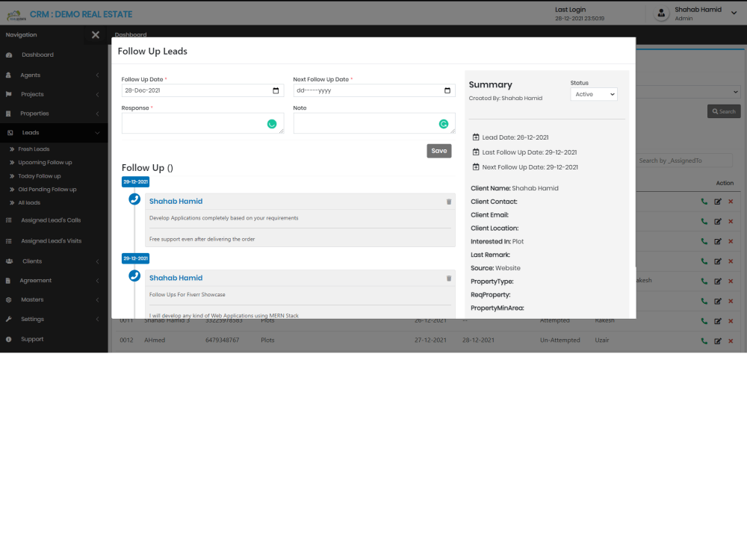Click edit icon in AHmed row
747x560 pixels.
[717, 341]
